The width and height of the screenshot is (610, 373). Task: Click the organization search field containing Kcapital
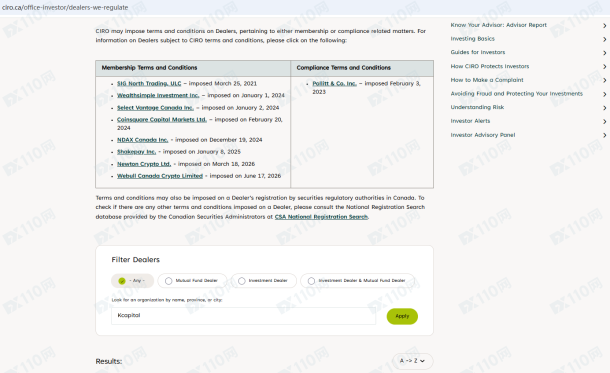(244, 316)
